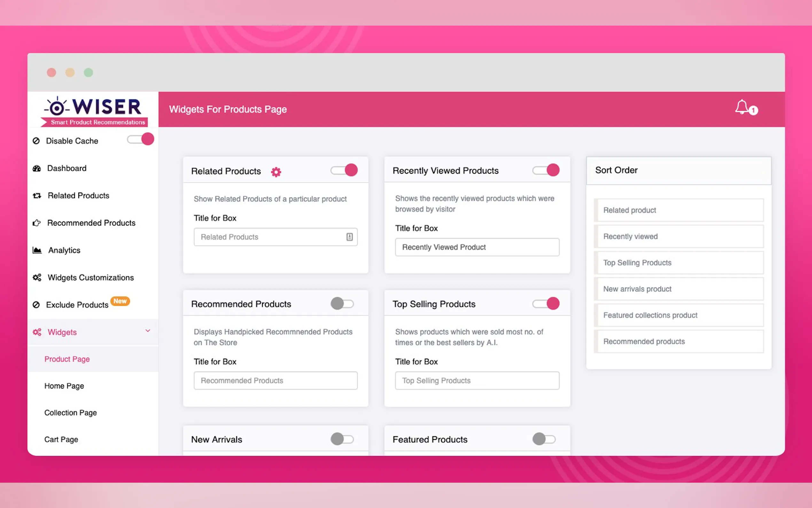Click the yellow window minimize dot

pos(70,72)
